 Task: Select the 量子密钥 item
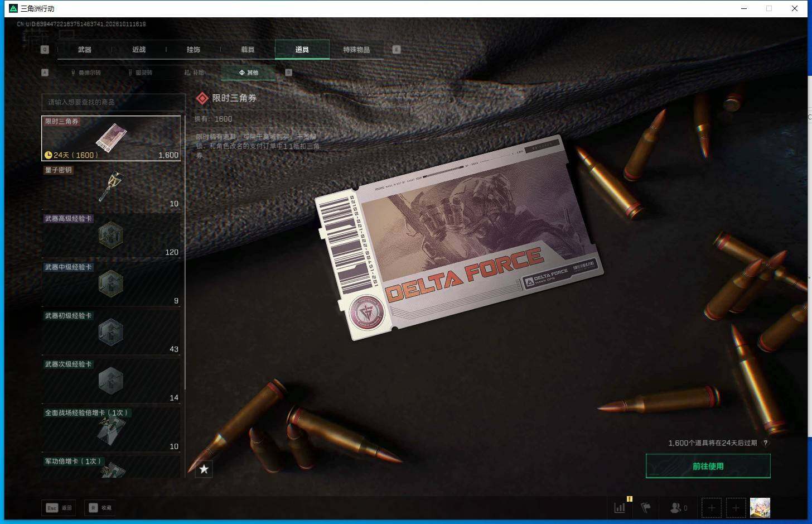pos(111,187)
